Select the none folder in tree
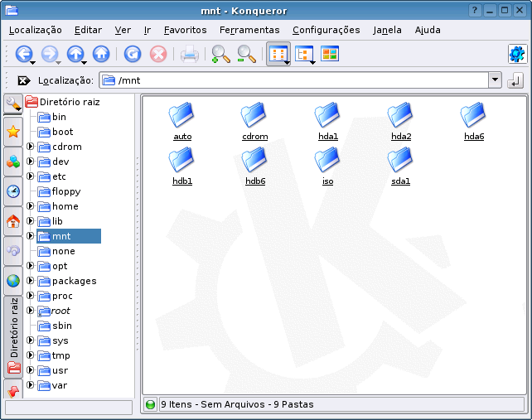This screenshot has width=532, height=420. click(x=56, y=251)
